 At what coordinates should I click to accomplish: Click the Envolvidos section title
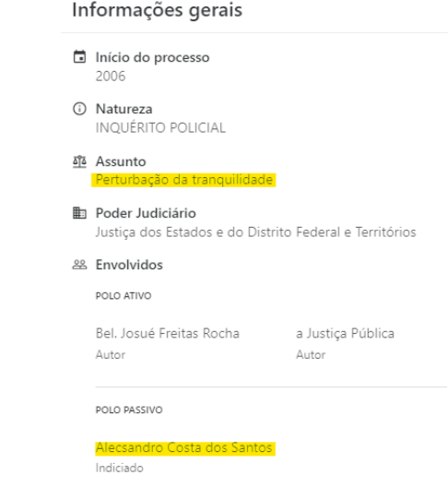click(129, 265)
